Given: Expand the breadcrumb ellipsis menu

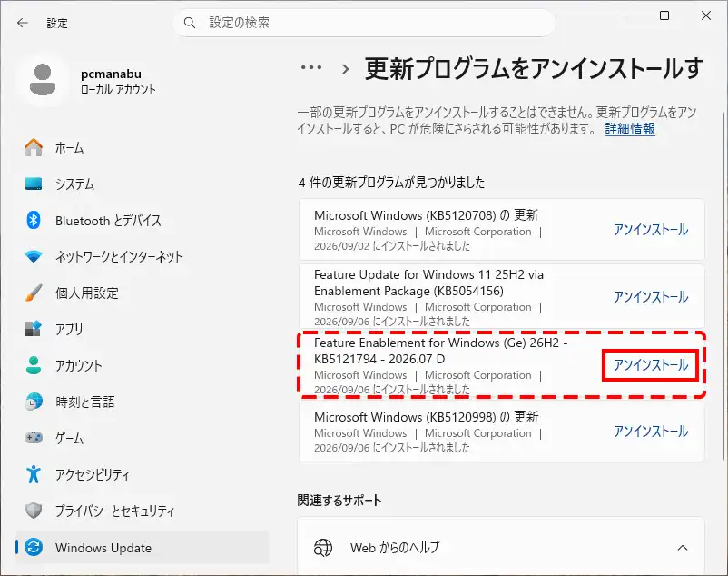Looking at the screenshot, I should pos(311,68).
